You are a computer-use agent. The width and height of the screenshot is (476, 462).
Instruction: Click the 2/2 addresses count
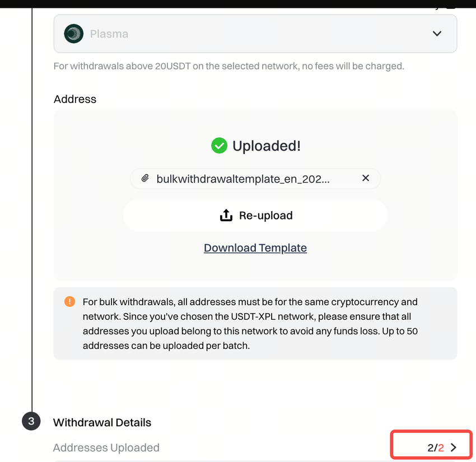tap(435, 447)
